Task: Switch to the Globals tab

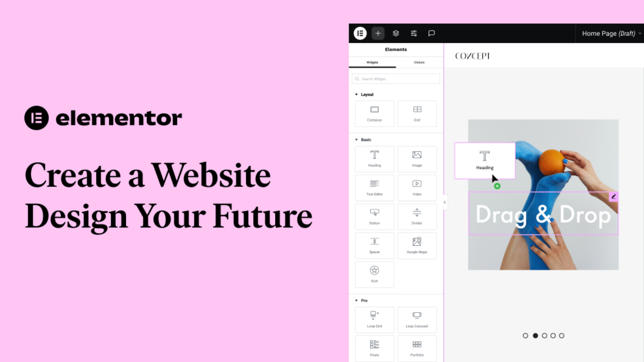Action: click(419, 62)
